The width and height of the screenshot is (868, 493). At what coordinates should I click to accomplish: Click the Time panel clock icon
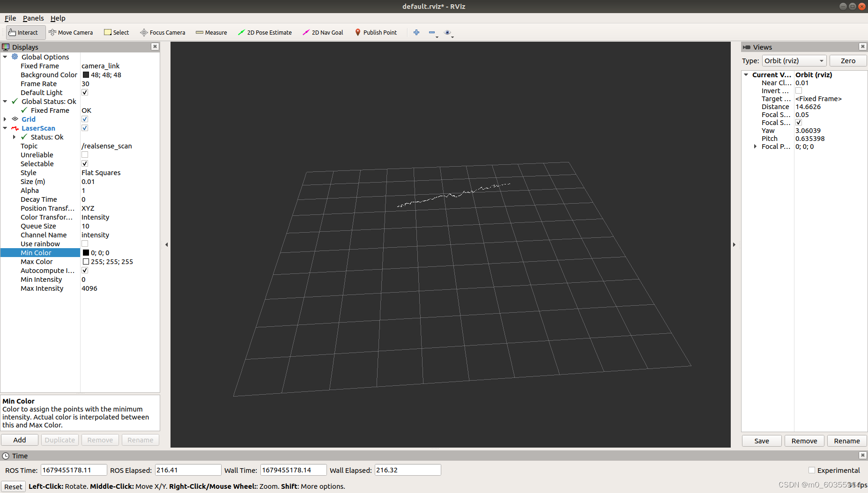(x=6, y=456)
